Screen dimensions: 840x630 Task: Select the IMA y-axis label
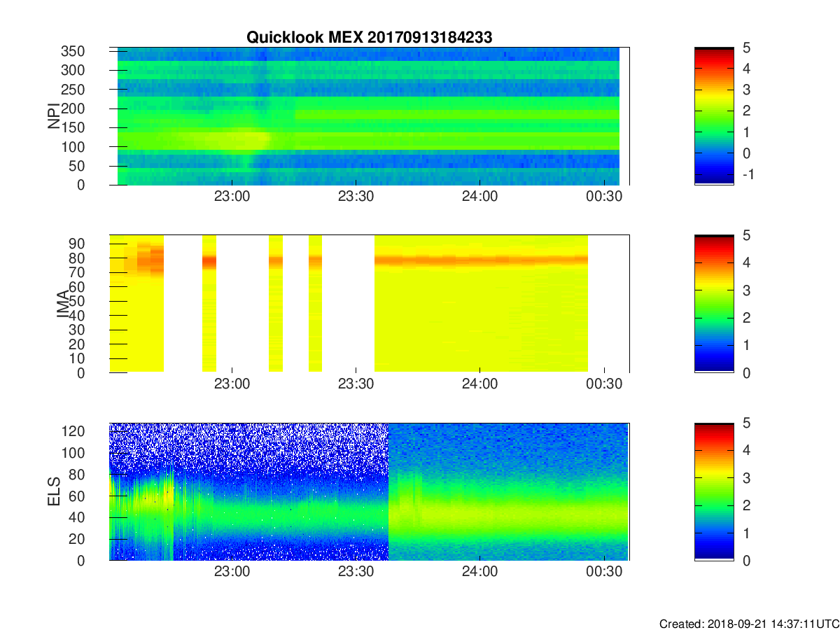click(64, 304)
